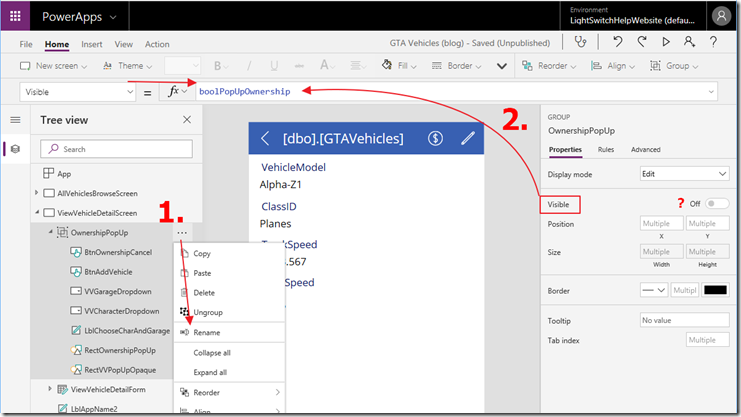Screen dimensions: 741x417
Task: Click the Tooltip No value field
Action: point(684,320)
